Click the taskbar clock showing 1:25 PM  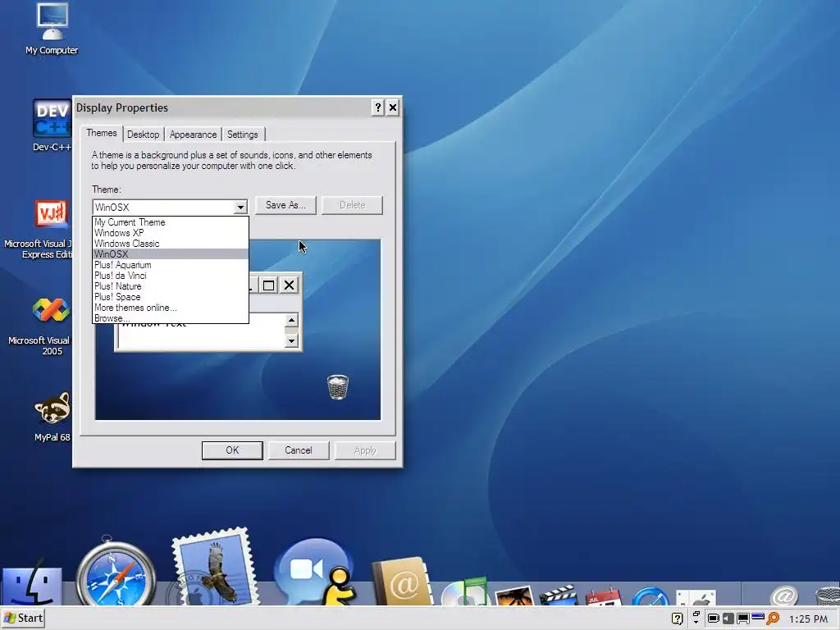point(808,619)
